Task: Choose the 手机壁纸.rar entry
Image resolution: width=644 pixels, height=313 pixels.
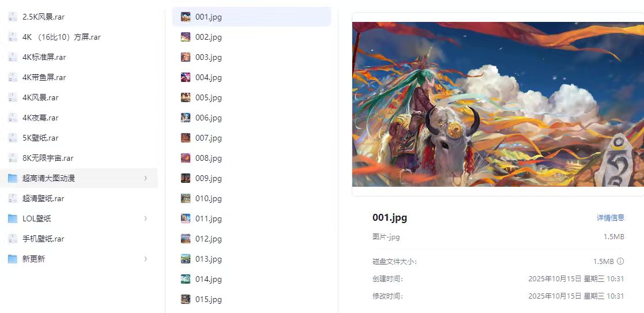Action: 79,239
